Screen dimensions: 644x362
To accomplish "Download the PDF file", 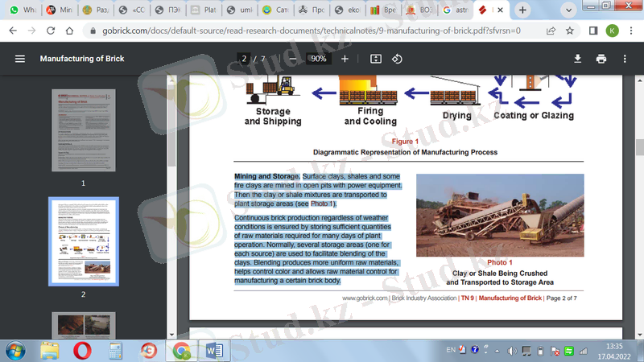I will 577,59.
